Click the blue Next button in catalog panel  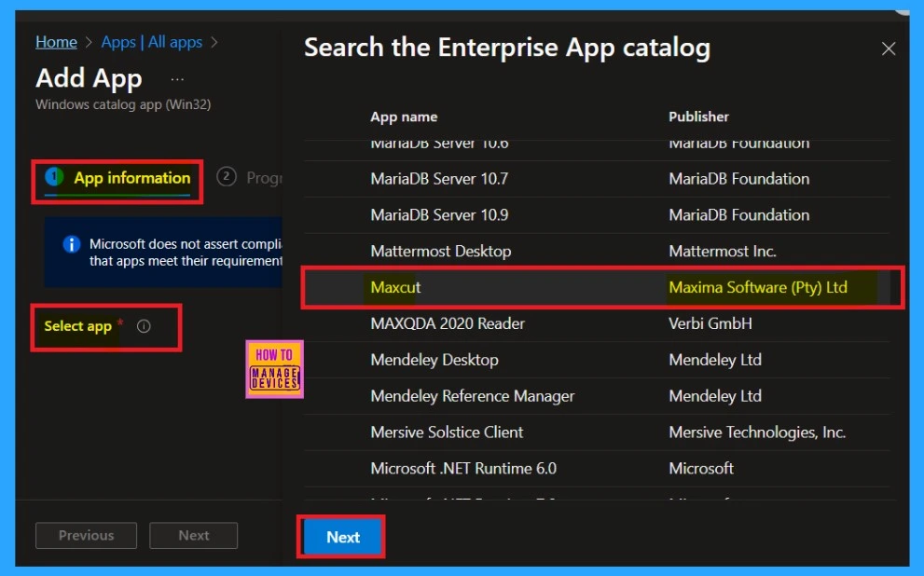click(342, 537)
